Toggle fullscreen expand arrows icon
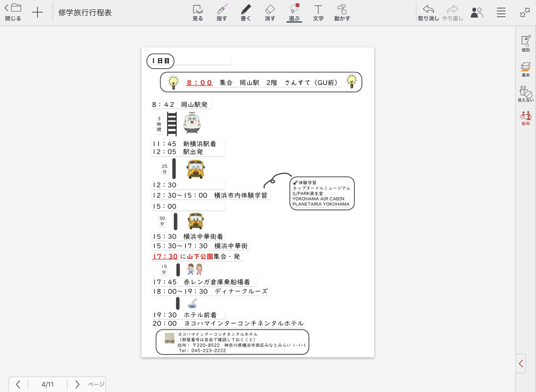536x392 pixels. point(525,13)
